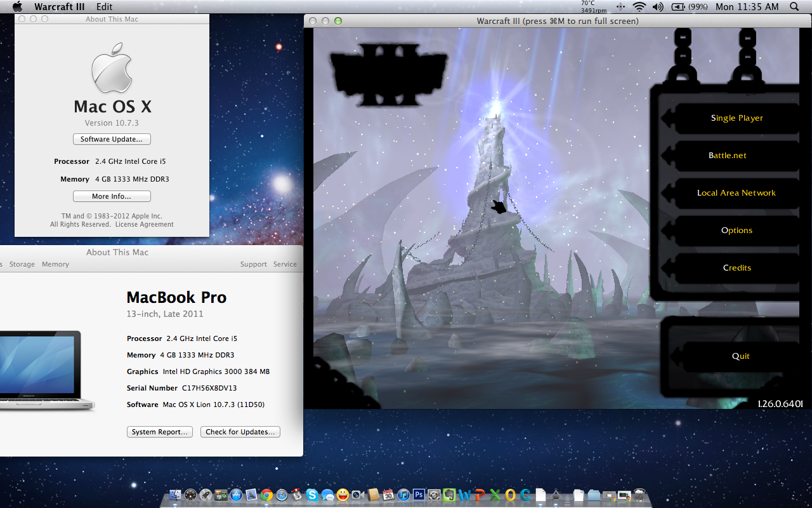Launch Outlook yellow O icon
The image size is (812, 508).
click(510, 495)
